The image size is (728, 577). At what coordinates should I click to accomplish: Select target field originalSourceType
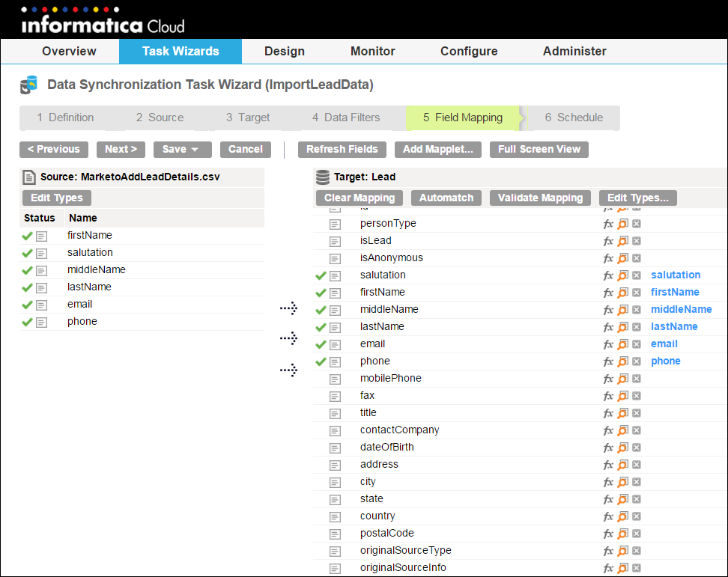(405, 551)
